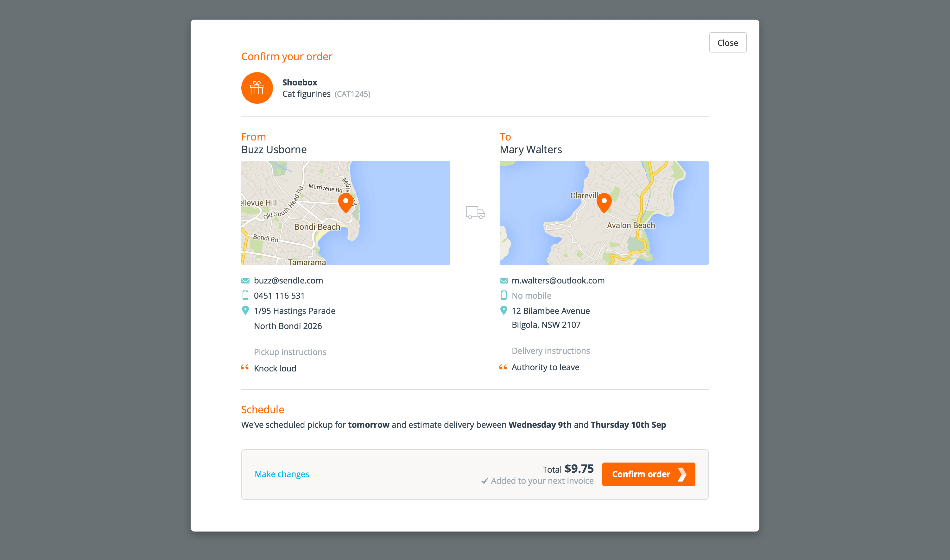This screenshot has height=560, width=950.
Task: Click the orange gift box parcel icon
Action: 257,88
